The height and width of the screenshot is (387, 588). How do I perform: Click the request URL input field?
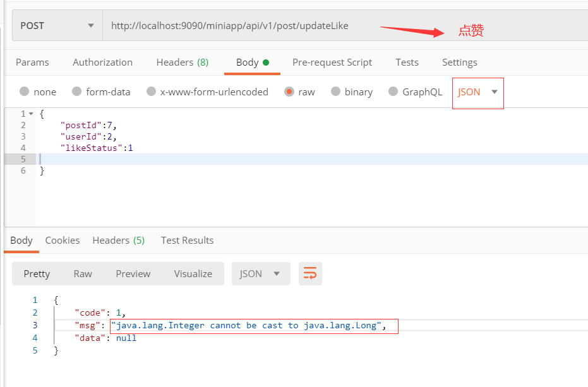coord(345,25)
